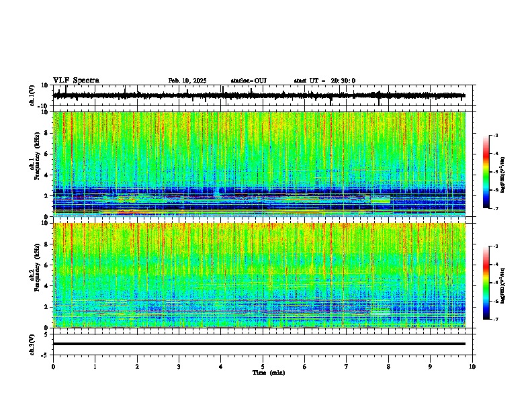Click the "-3" label on ch.2 color bar
The height and width of the screenshot is (411, 532).
[496, 246]
